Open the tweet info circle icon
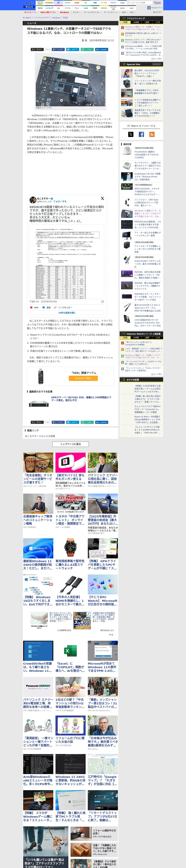The width and height of the screenshot is (186, 868). tap(102, 302)
